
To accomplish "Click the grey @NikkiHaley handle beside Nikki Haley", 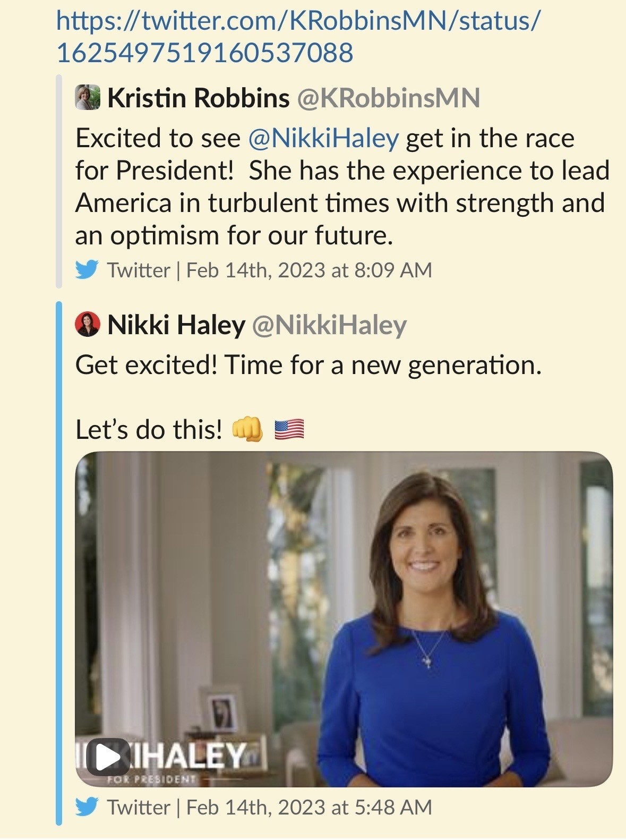I will point(329,325).
